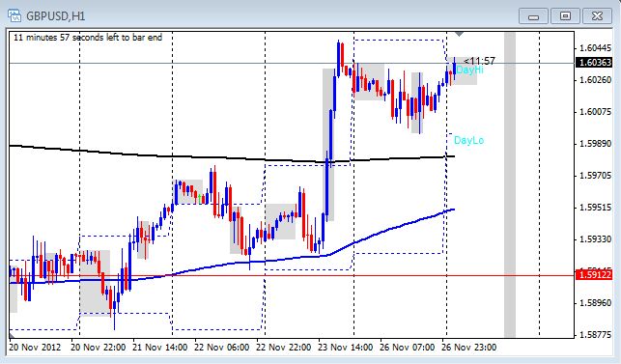The image size is (621, 364).
Task: Click the 26 Nov 07:00 time label
Action: (408, 348)
